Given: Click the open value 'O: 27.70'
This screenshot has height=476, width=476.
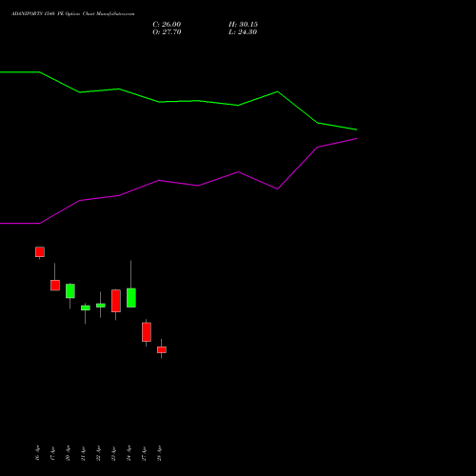Looking at the screenshot, I should click(167, 32).
